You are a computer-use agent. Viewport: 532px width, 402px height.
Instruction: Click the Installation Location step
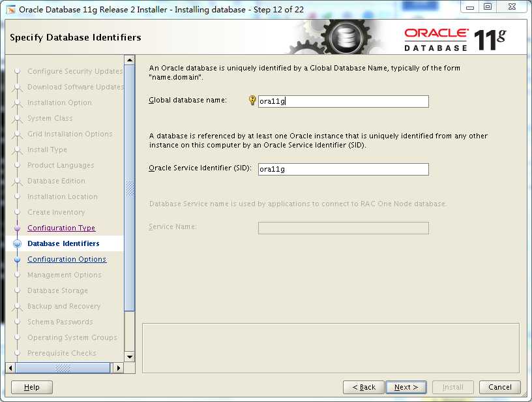(63, 196)
